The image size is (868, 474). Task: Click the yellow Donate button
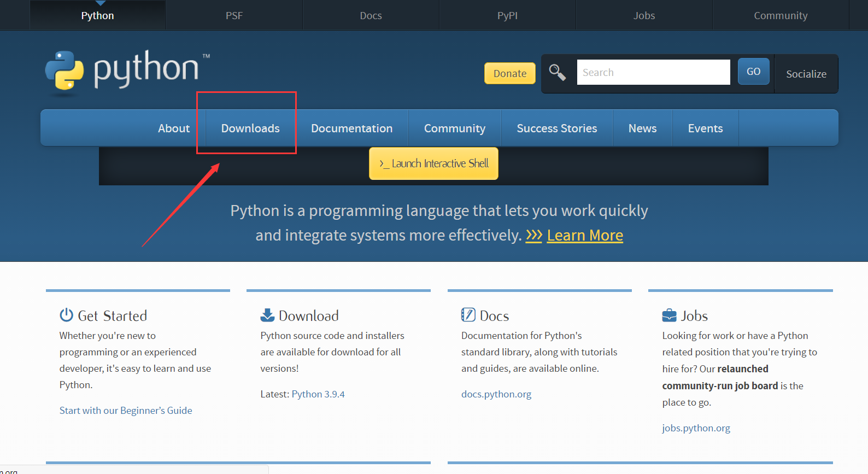point(510,73)
